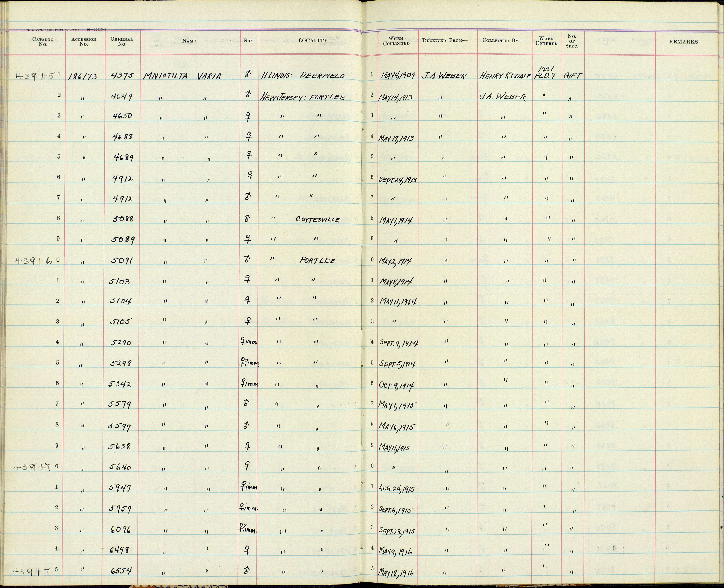Click the 'REMARKS' column header

[683, 42]
